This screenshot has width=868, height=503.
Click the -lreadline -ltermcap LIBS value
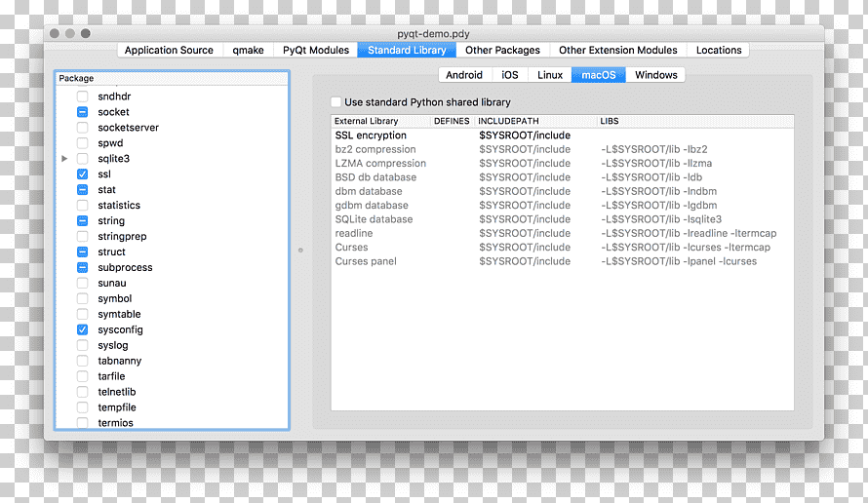click(689, 233)
